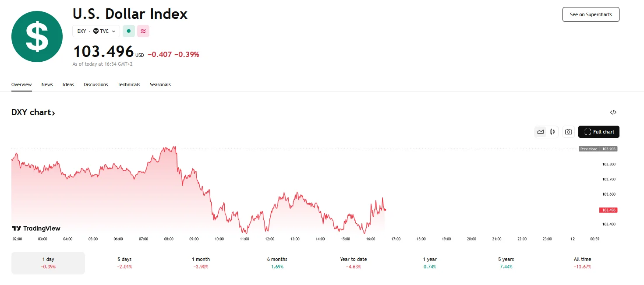Click the pink approximate-data indicator icon
This screenshot has height=285, width=644.
143,31
